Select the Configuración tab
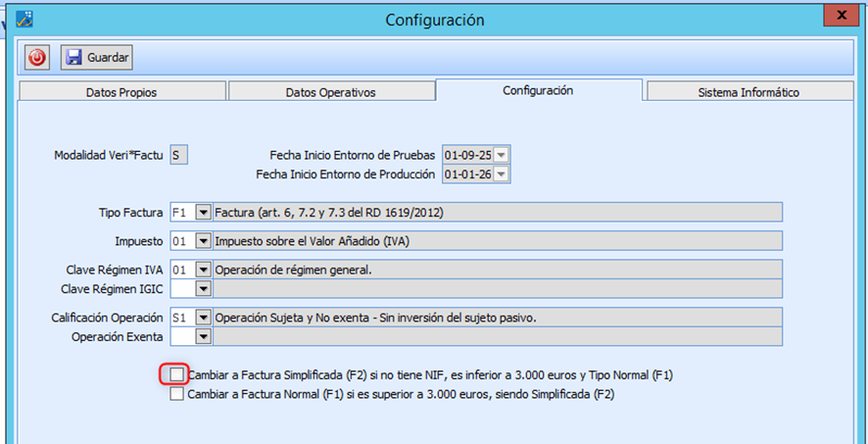This screenshot has height=444, width=868. [x=538, y=90]
